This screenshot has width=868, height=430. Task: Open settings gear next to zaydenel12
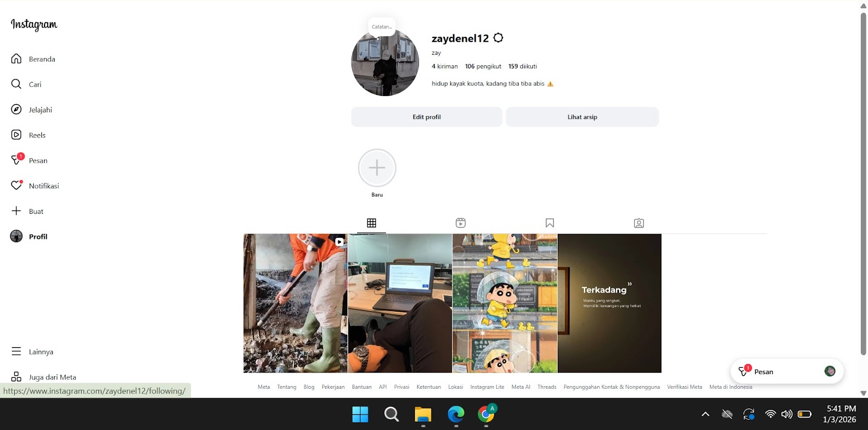[499, 38]
